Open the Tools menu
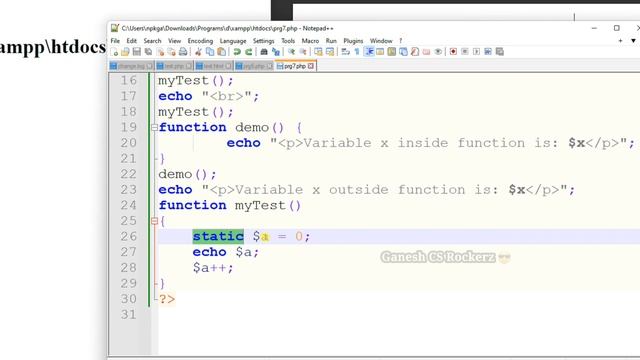 288,41
